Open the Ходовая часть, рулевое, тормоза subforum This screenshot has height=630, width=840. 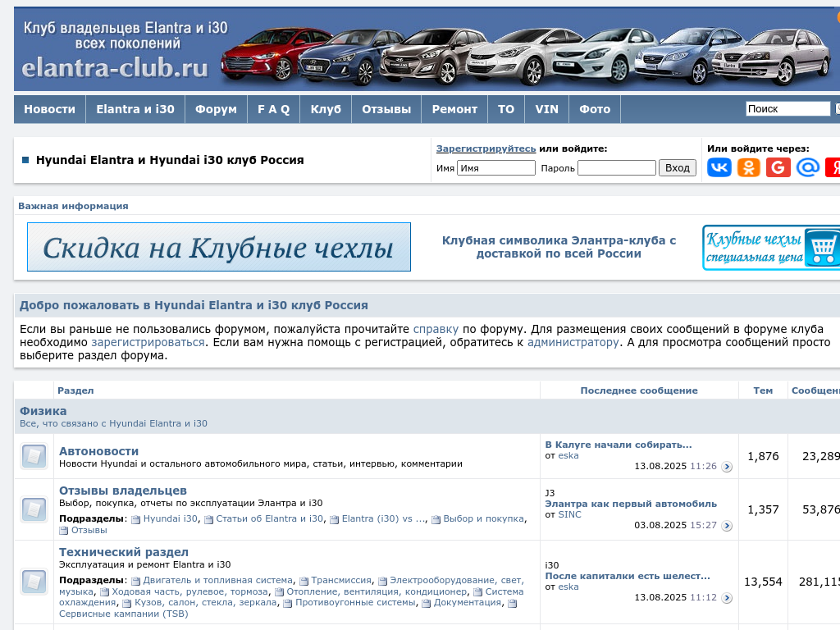coord(189,591)
